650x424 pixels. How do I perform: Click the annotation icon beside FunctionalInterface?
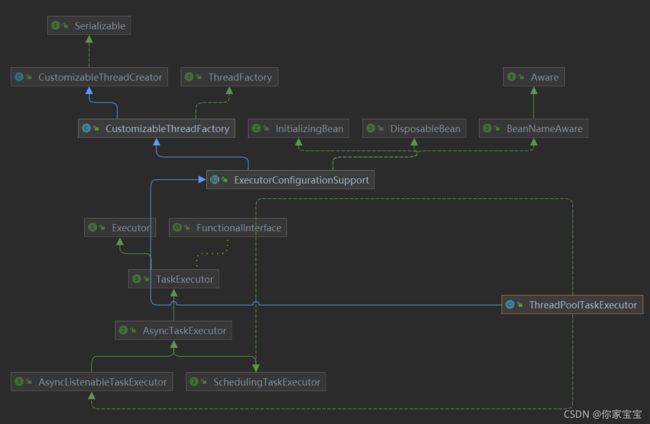click(x=177, y=228)
